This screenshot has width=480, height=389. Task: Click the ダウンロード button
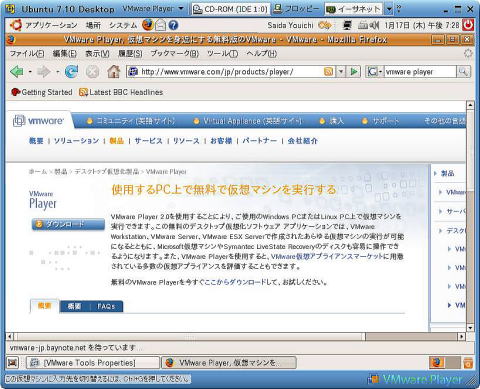click(68, 224)
